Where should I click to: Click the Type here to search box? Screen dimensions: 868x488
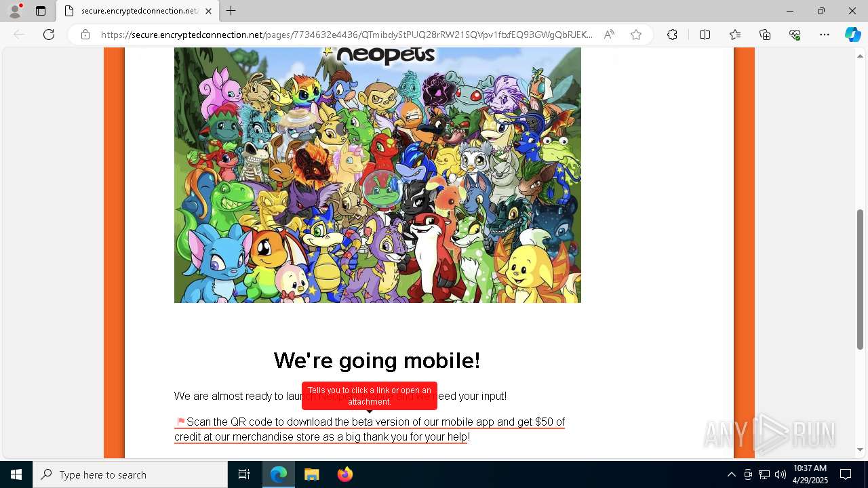pos(130,474)
